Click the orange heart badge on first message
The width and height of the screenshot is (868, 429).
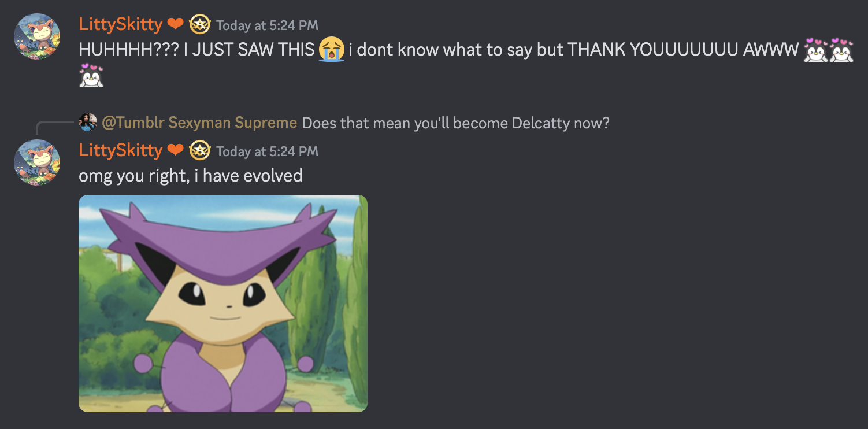click(x=175, y=24)
